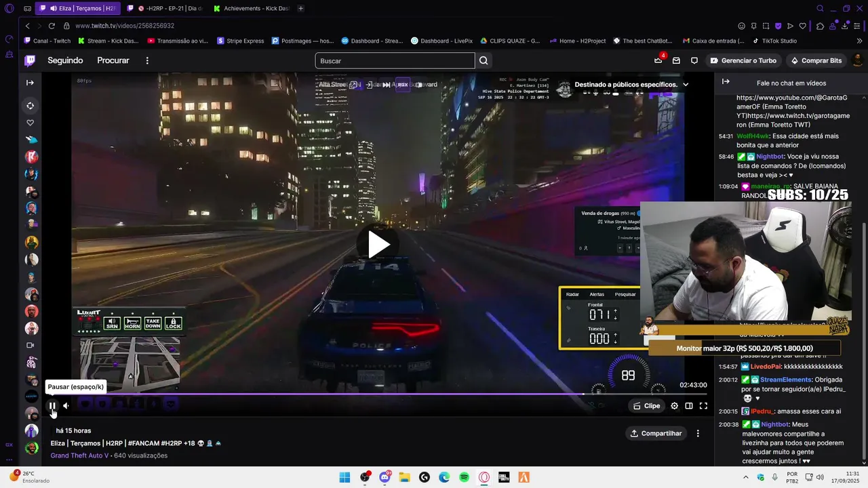
Task: Collapse the chat panel arrow
Action: click(x=726, y=81)
